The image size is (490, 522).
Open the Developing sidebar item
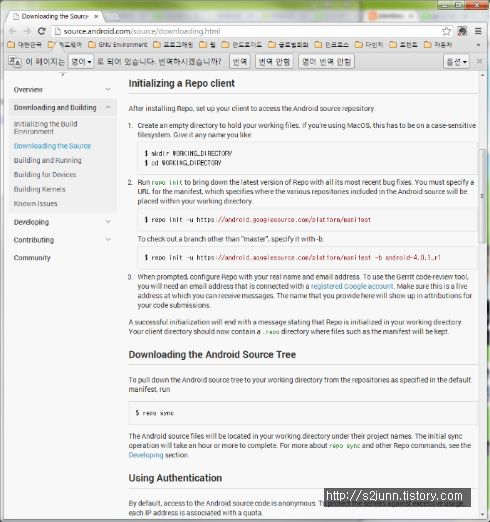coord(31,222)
